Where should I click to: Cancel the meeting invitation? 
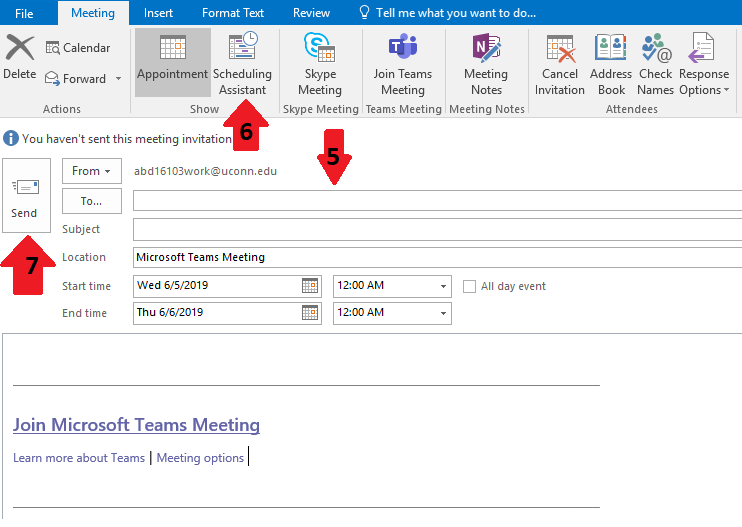[560, 63]
